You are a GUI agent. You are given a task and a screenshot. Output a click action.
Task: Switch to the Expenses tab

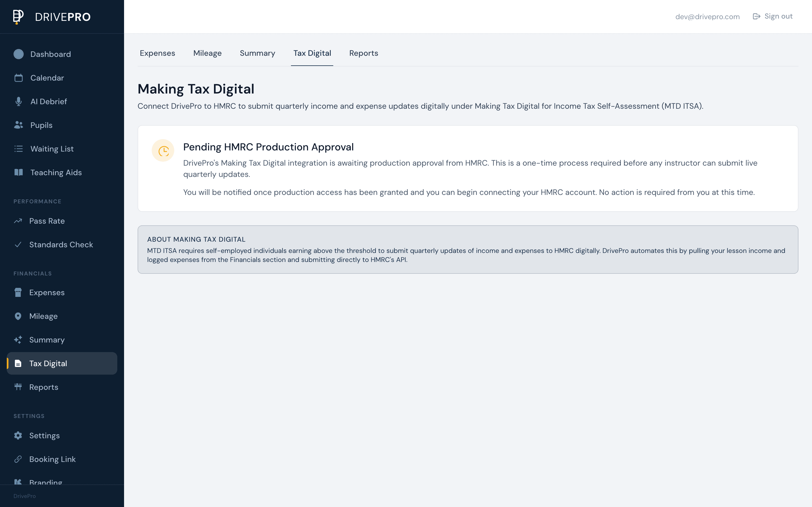point(157,53)
